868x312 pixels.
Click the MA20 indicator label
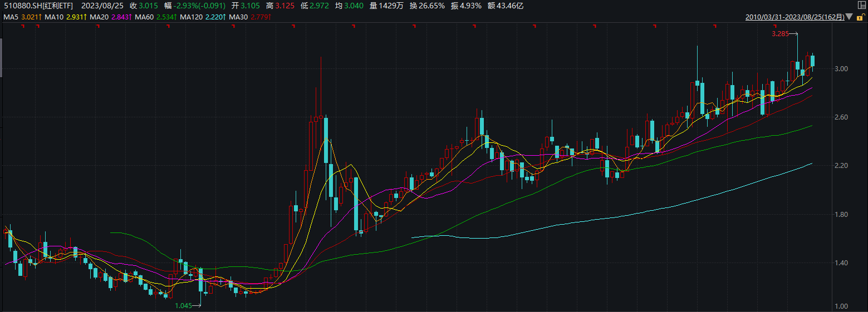click(x=99, y=17)
